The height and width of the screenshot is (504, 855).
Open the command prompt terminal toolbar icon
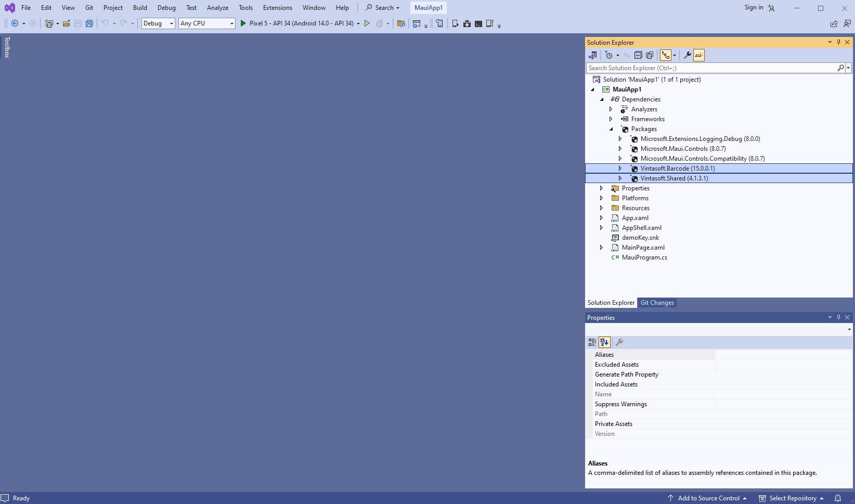point(478,23)
